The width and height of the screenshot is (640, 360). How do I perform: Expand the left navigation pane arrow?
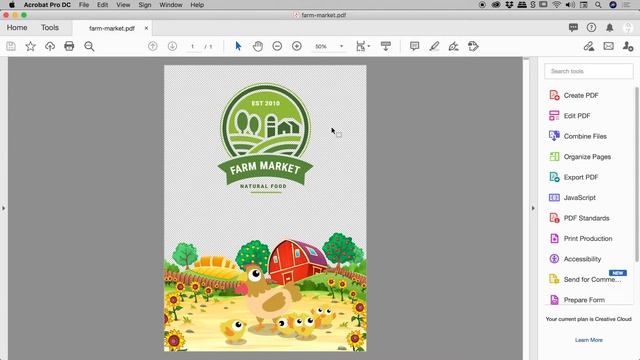pos(4,208)
